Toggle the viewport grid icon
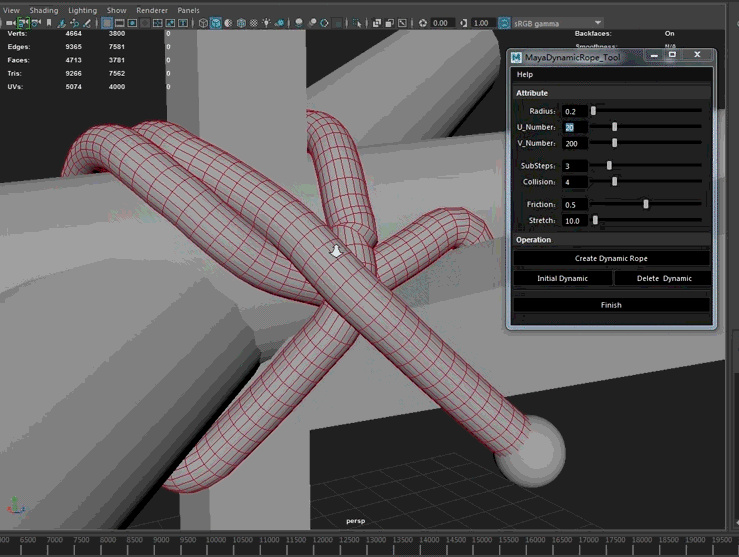The height and width of the screenshot is (557, 739). pyautogui.click(x=107, y=23)
